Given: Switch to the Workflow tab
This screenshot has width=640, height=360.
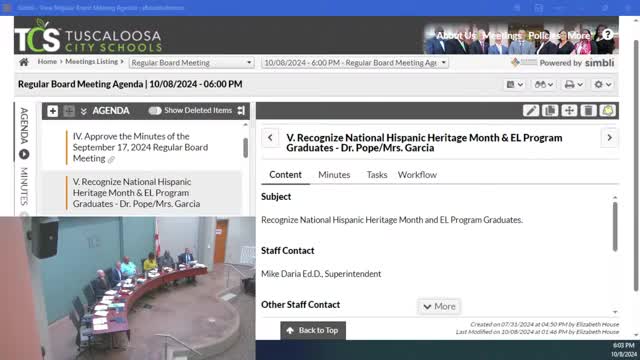Looking at the screenshot, I should pos(417,175).
